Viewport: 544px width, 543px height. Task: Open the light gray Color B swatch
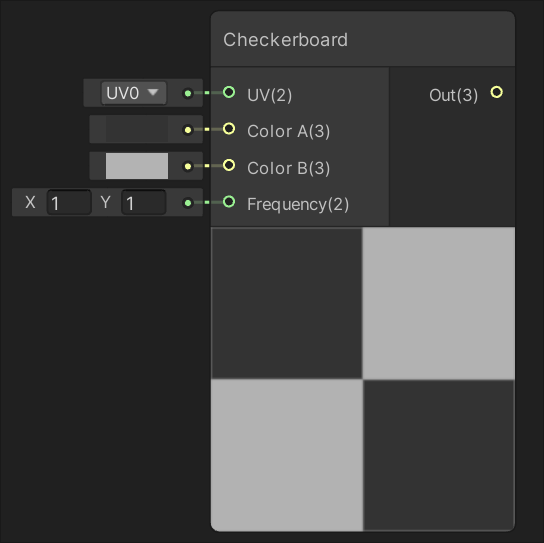click(137, 166)
